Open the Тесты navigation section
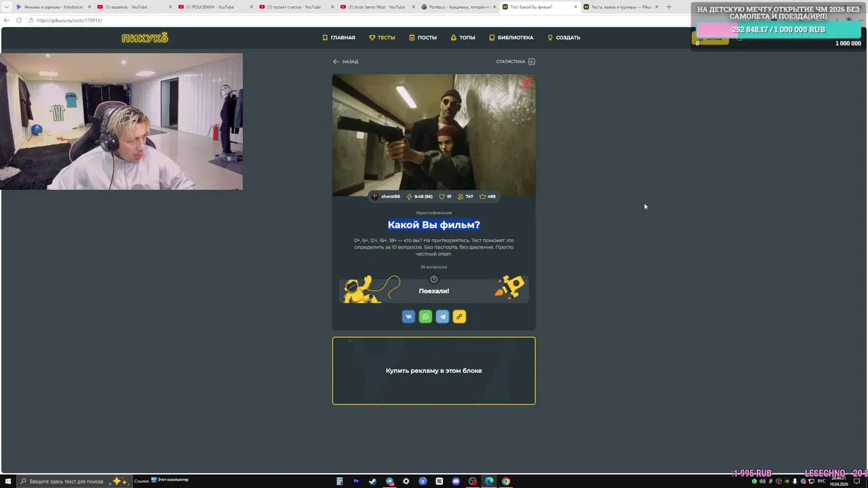The width and height of the screenshot is (868, 488). 382,38
